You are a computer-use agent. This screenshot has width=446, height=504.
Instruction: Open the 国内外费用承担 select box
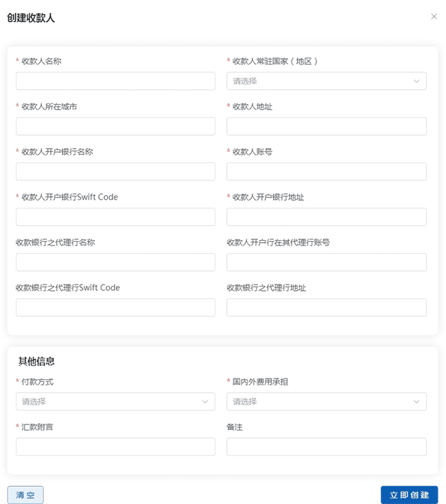tap(326, 401)
